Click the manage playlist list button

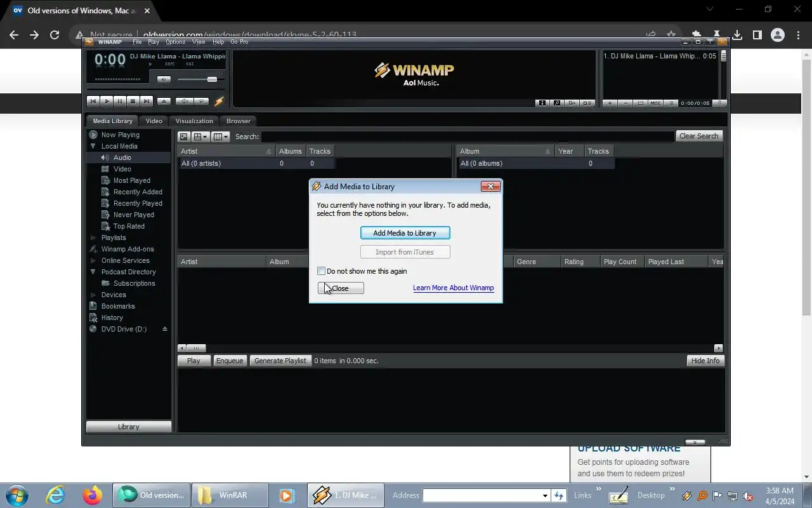(x=671, y=103)
